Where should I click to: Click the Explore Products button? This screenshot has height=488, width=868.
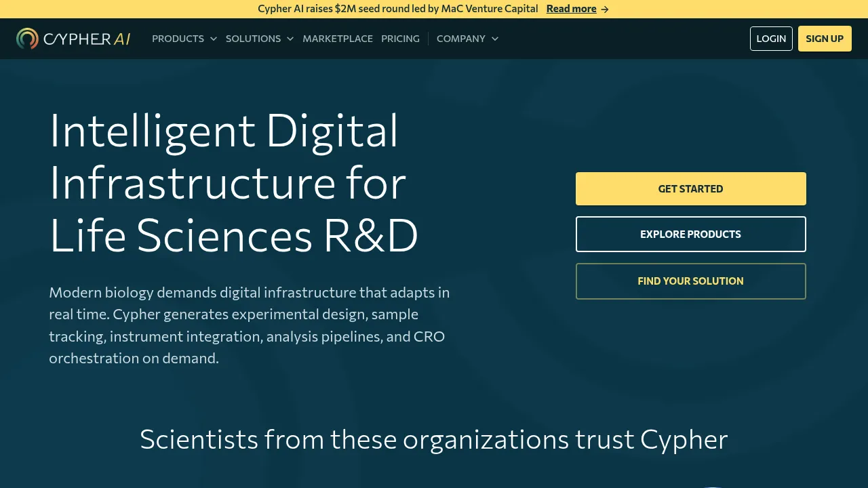tap(691, 234)
